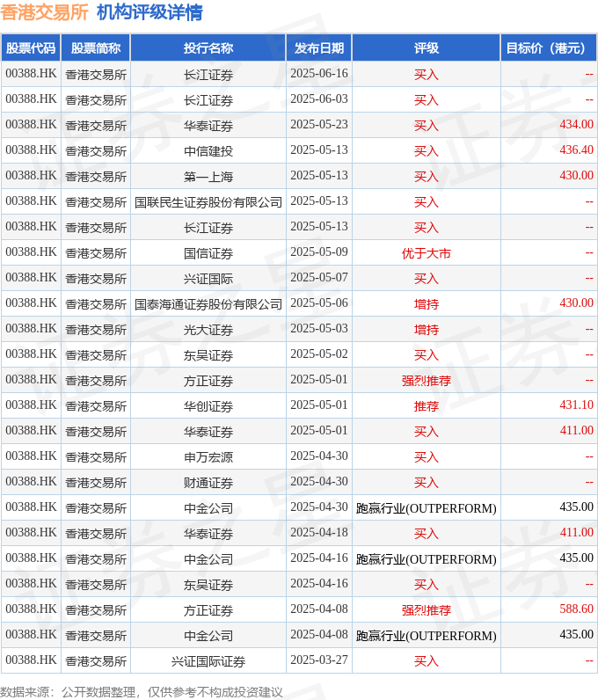Click the 华创证券 broker cell
This screenshot has width=598, height=700.
pyautogui.click(x=208, y=405)
